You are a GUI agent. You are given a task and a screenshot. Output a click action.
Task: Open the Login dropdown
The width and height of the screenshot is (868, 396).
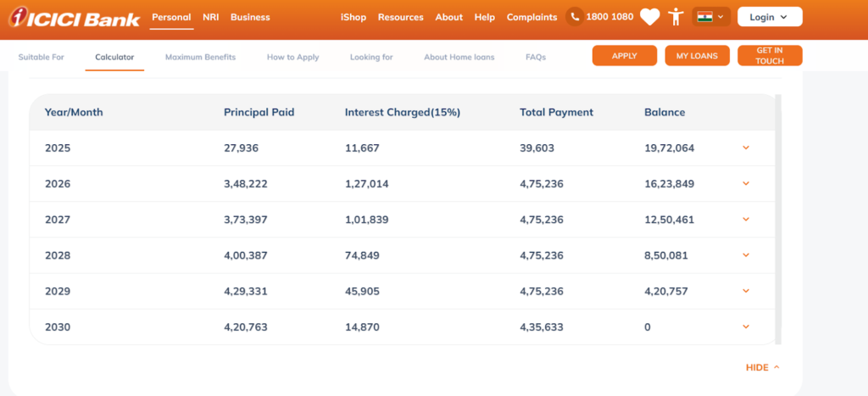point(769,17)
